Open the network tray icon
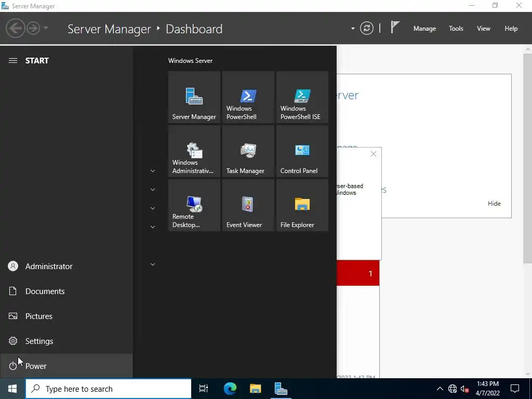Viewport: 532px width, 399px height. point(453,389)
